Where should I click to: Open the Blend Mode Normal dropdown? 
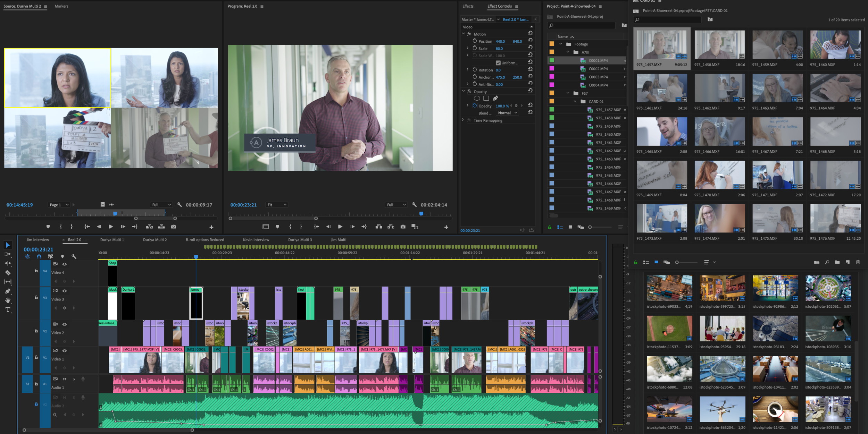(507, 113)
